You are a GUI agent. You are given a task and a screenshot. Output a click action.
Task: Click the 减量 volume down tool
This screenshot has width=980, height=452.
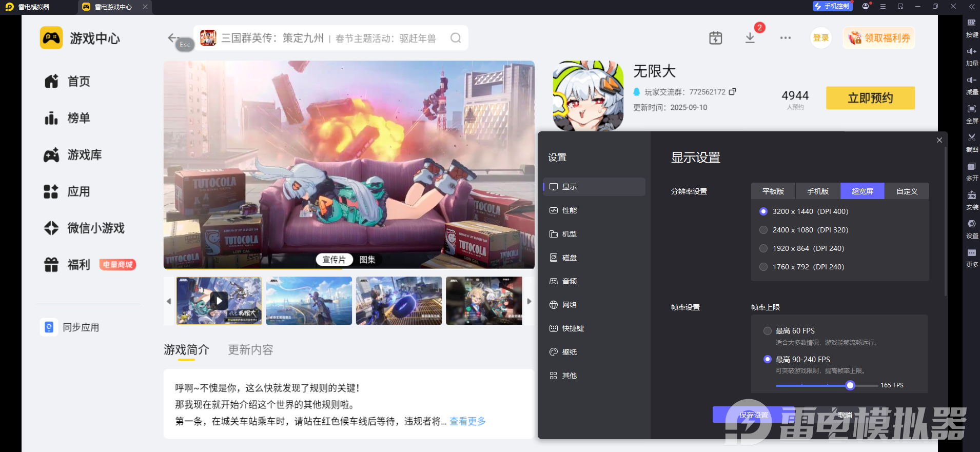(972, 85)
